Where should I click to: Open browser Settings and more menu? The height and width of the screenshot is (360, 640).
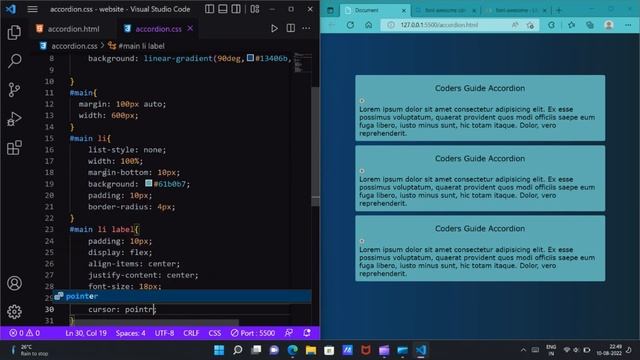coord(628,25)
